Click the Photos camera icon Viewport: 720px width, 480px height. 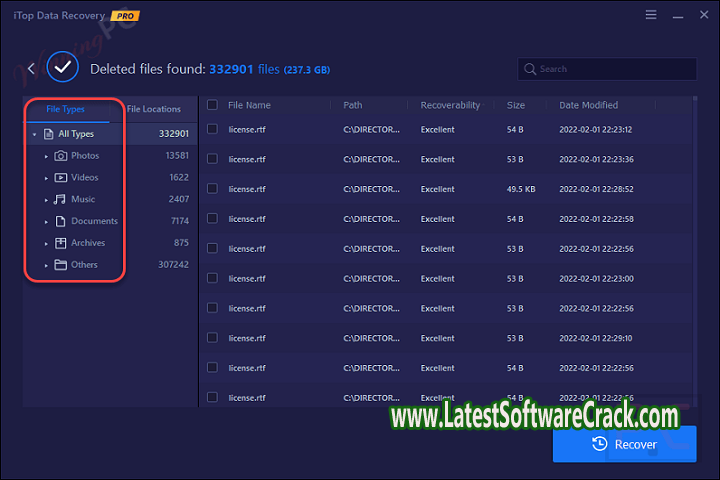[x=61, y=156]
